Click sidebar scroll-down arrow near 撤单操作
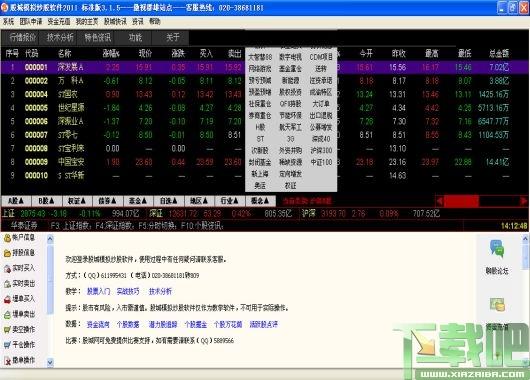The height and width of the screenshot is (380, 530). [50, 363]
